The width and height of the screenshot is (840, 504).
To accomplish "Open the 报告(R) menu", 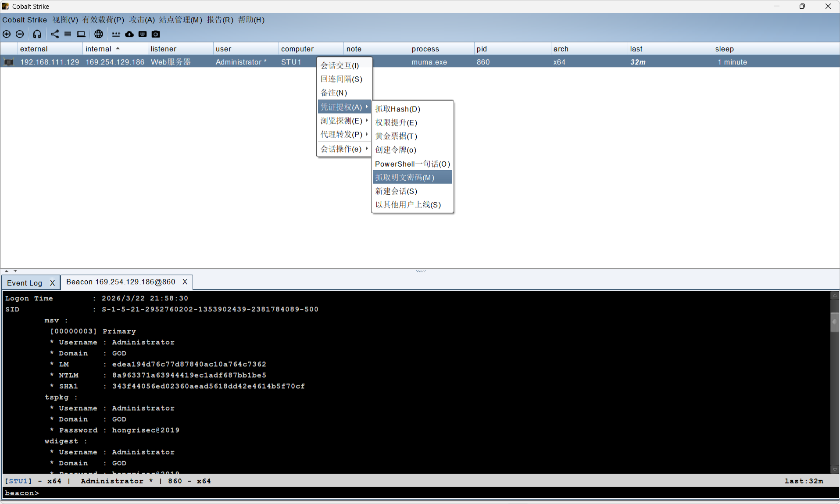I will (220, 20).
